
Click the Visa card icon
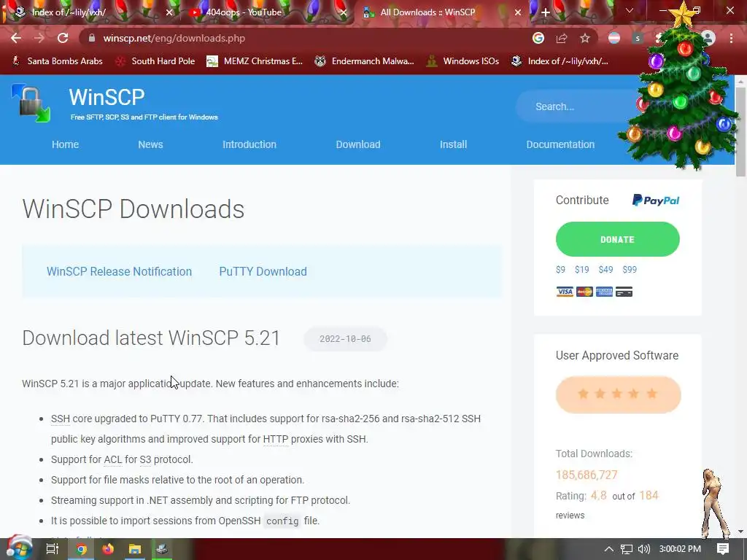[x=565, y=292]
